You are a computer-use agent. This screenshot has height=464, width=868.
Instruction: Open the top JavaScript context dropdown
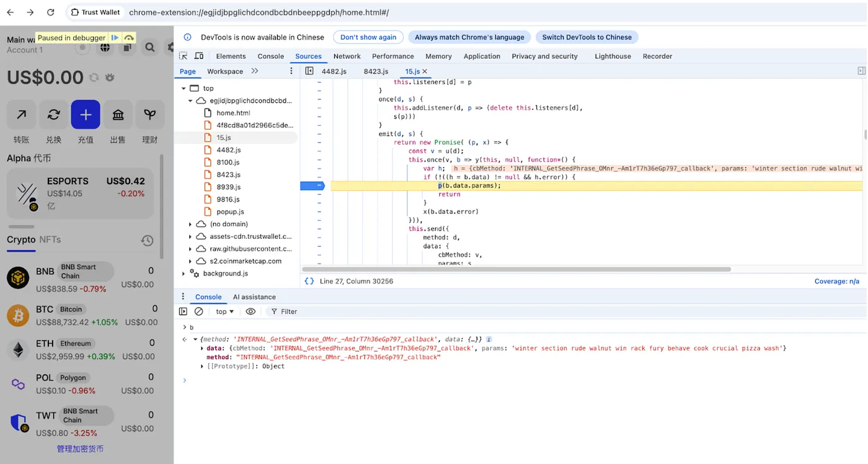[x=224, y=311]
